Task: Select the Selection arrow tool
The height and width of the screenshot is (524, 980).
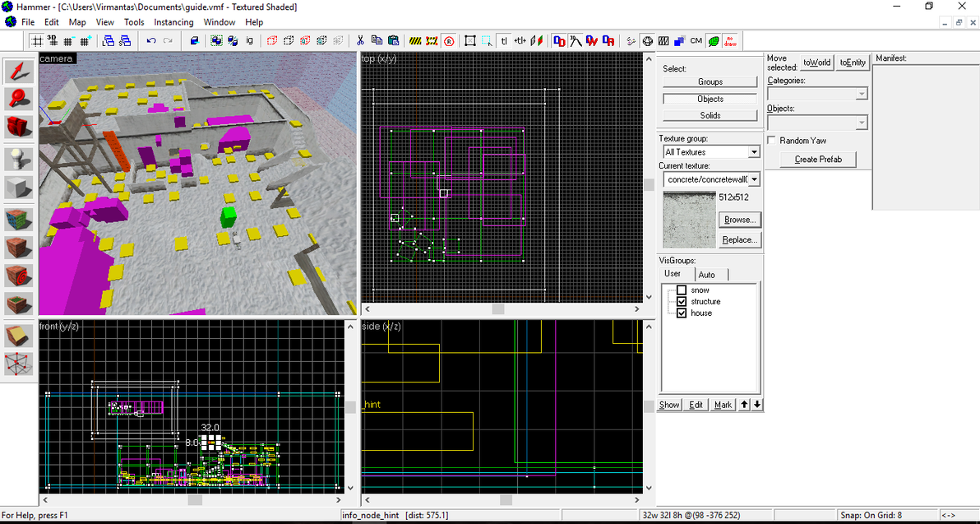Action: (19, 72)
